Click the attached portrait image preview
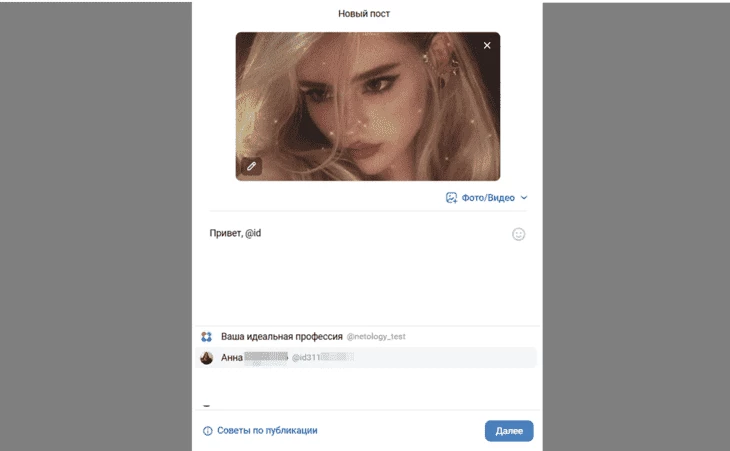Screen dimensions: 730x451 point(367,106)
